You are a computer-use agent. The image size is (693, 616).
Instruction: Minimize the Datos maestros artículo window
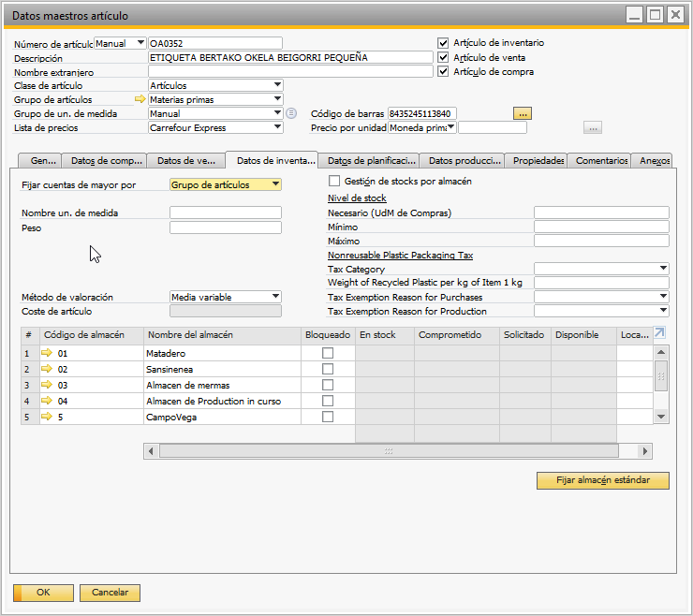tap(634, 15)
